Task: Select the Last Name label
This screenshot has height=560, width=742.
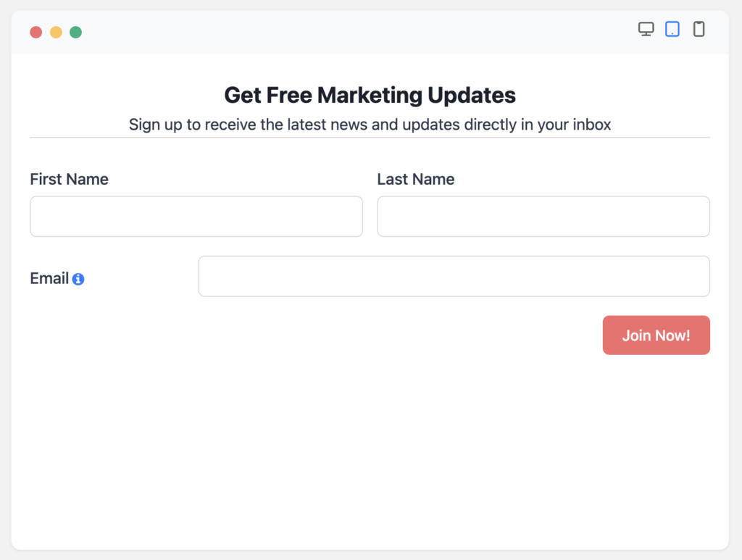Action: [x=416, y=179]
